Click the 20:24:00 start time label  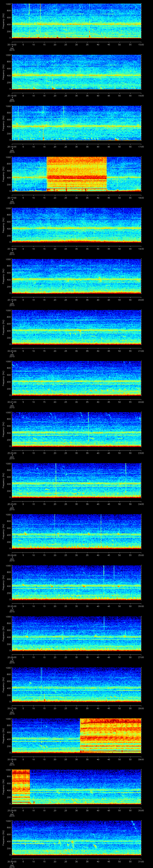12,555
